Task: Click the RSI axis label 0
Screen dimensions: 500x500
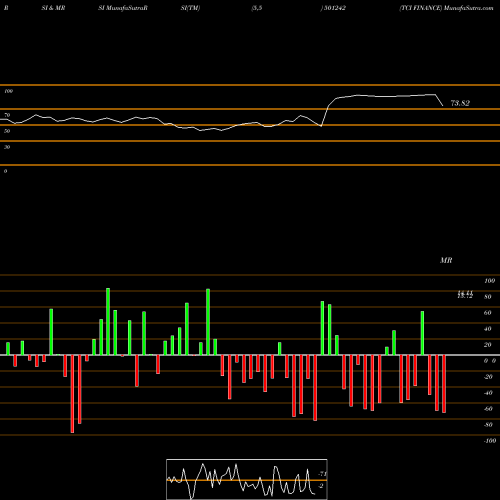Action: point(5,171)
